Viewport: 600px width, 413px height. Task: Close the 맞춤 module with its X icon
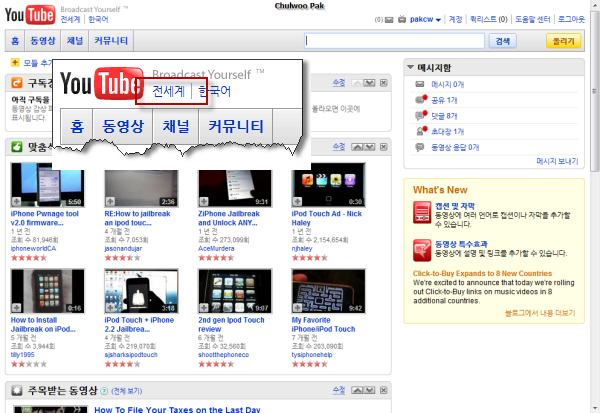383,147
